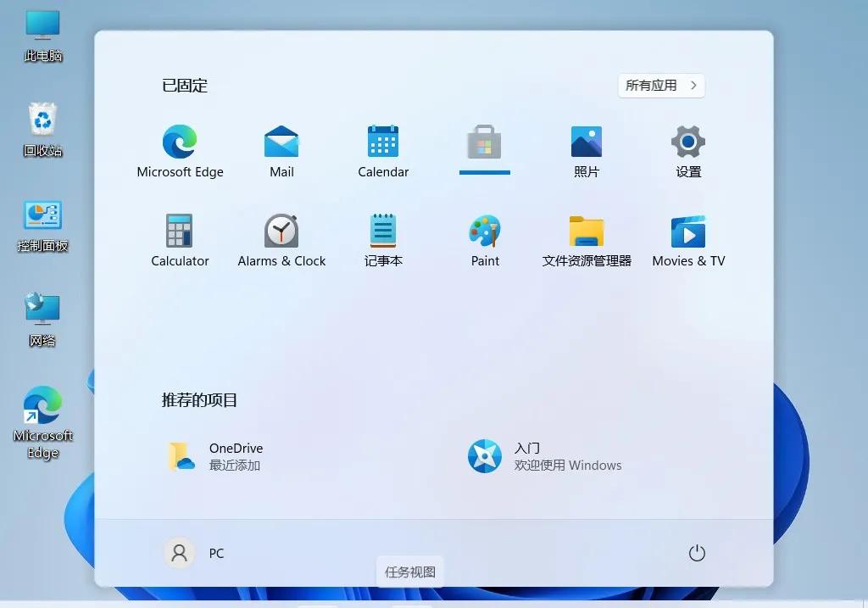Select the 回收站 Recycle Bin desktop icon
Viewport: 868px width, 608px height.
(42, 130)
